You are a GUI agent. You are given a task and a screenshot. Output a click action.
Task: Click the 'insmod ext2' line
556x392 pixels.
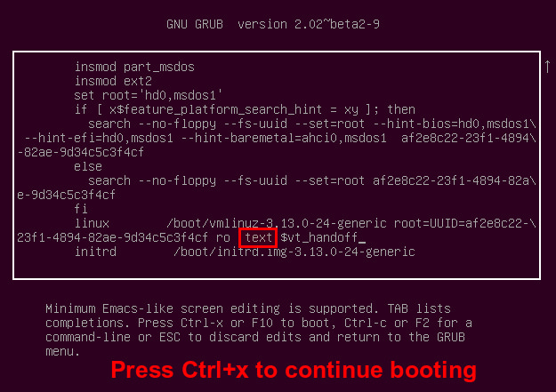113,81
